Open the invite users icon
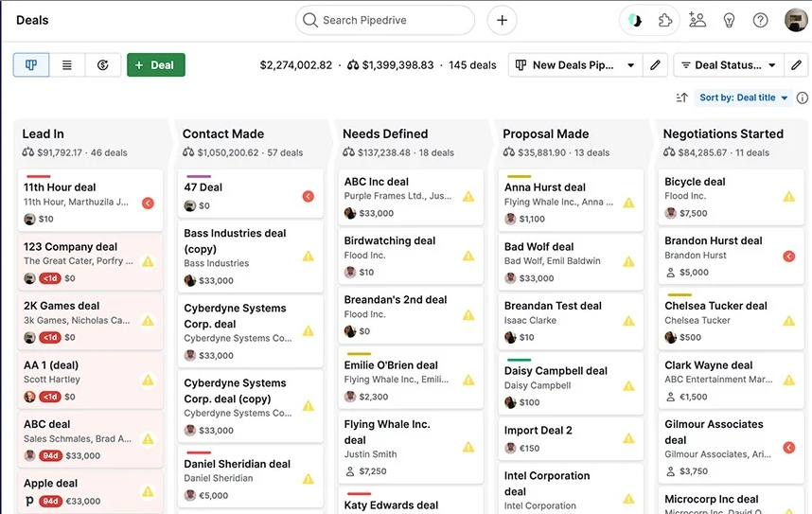The width and height of the screenshot is (812, 514). tap(697, 20)
